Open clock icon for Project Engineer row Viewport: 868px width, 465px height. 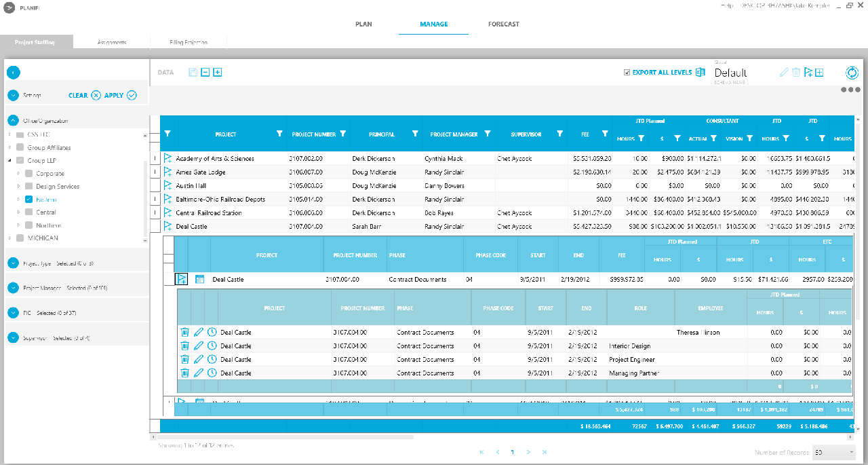pyautogui.click(x=212, y=360)
